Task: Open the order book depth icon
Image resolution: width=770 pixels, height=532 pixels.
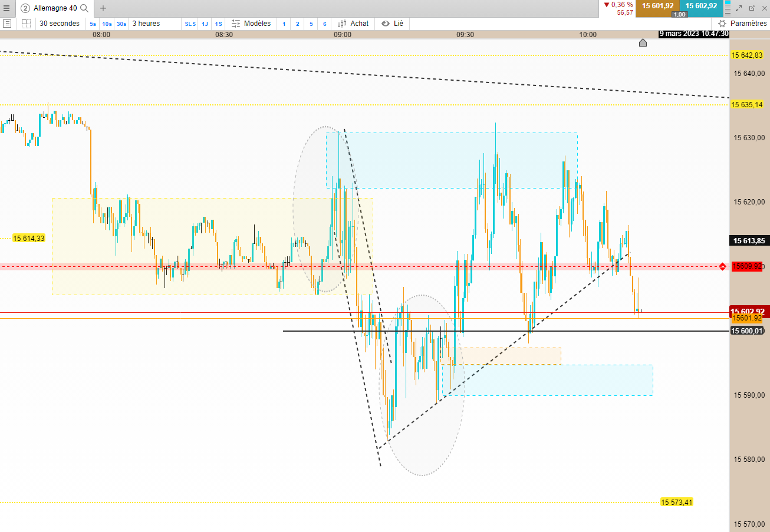Action: 728,8
